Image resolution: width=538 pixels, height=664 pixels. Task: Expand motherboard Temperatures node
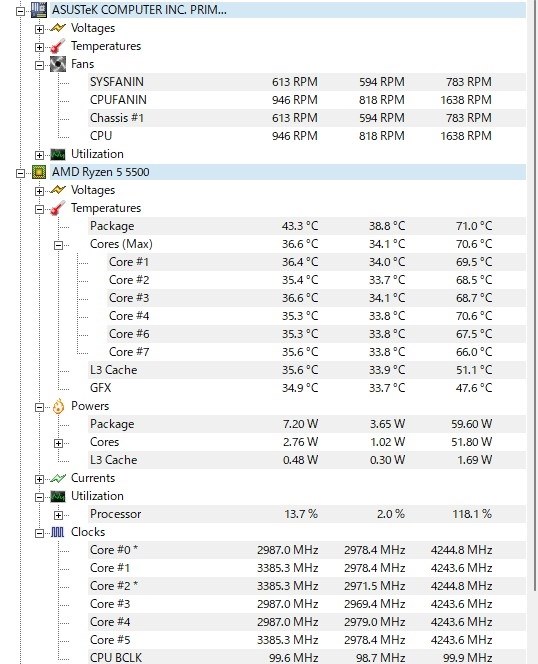click(39, 47)
